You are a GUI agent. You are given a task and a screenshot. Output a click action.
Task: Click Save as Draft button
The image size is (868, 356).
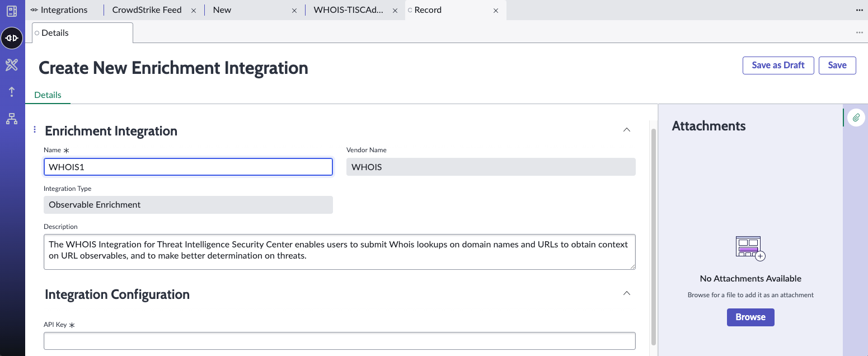click(778, 65)
